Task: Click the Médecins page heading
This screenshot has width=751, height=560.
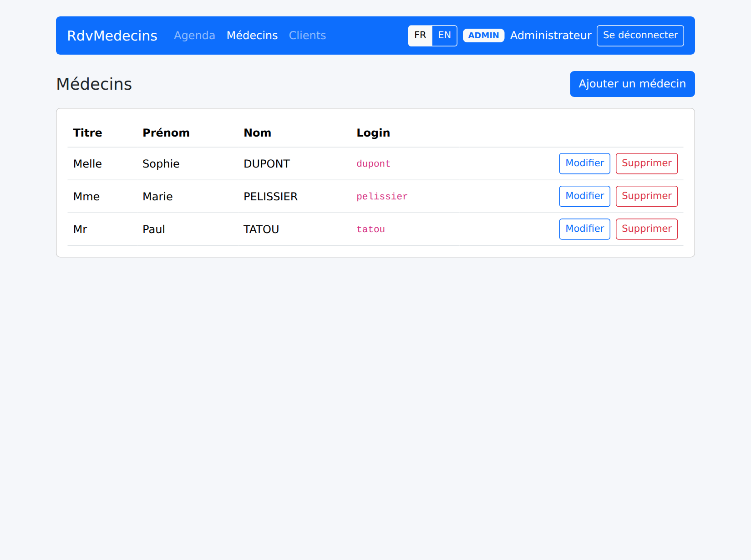Action: (94, 84)
